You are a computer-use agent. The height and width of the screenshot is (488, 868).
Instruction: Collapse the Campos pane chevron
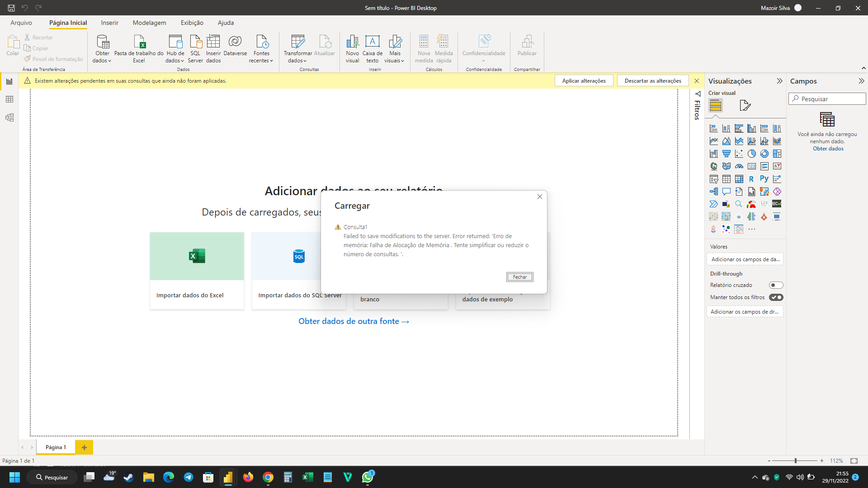(861, 81)
